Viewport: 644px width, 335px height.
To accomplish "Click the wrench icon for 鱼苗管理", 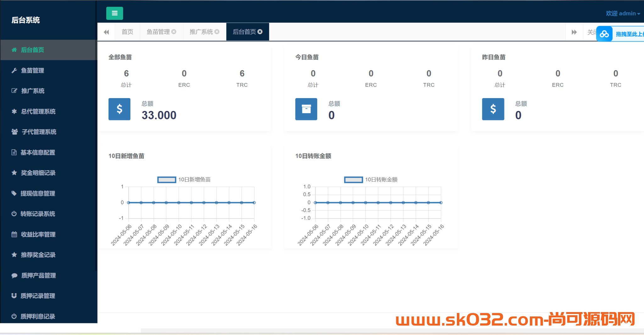I will 14,70.
